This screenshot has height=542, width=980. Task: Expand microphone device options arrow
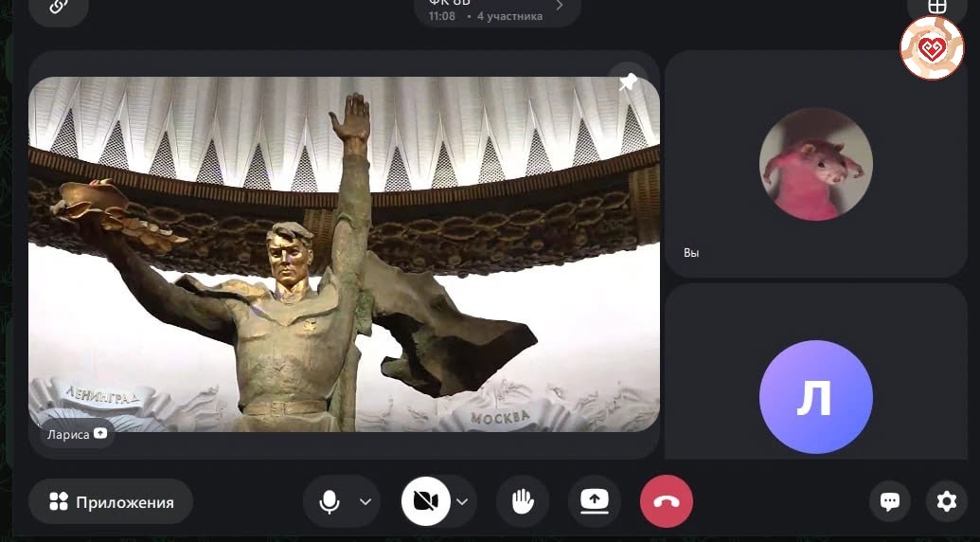coord(365,502)
